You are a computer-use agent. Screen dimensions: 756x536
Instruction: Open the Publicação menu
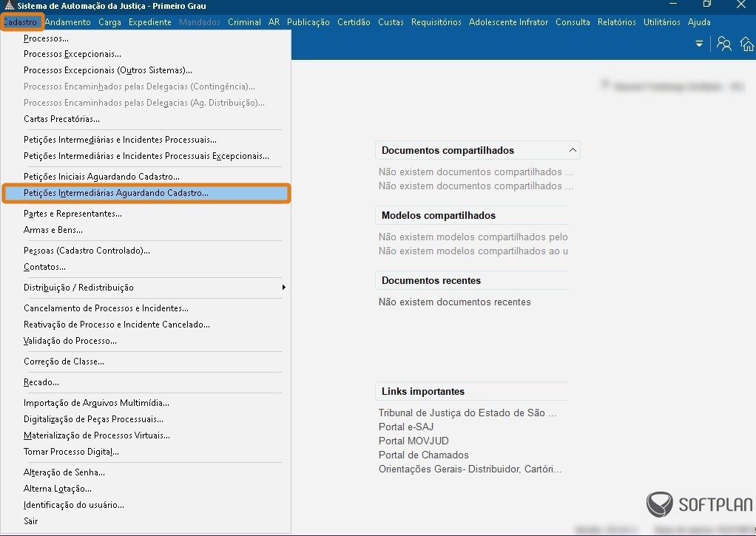pos(308,22)
